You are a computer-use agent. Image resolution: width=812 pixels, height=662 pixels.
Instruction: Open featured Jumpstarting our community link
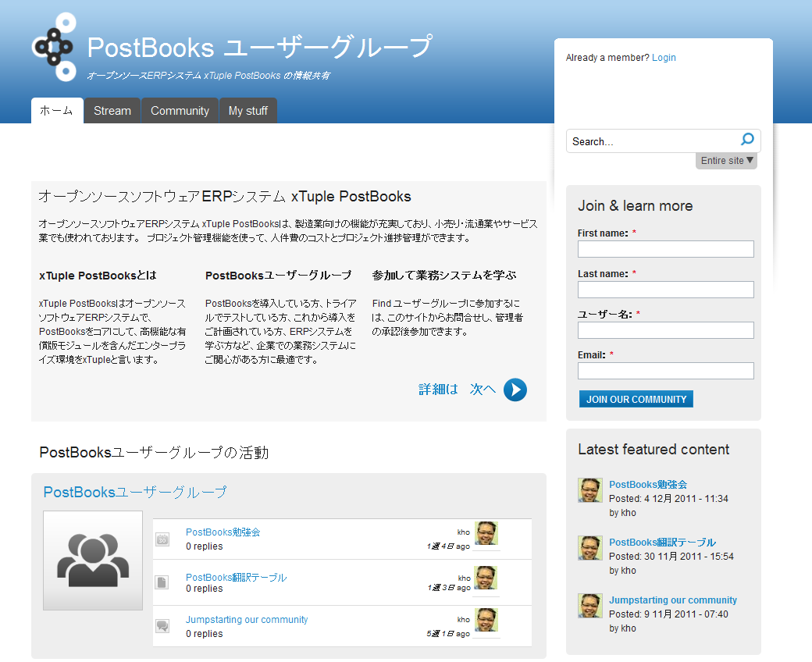pos(673,600)
